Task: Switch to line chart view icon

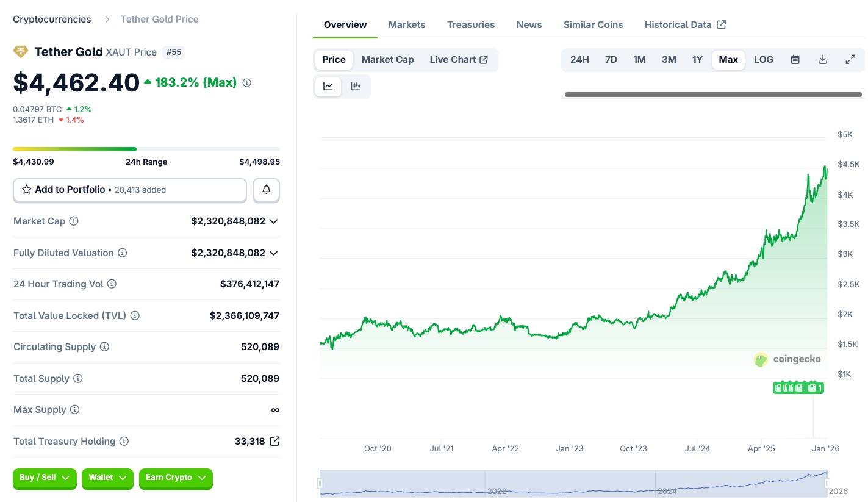Action: click(x=328, y=86)
